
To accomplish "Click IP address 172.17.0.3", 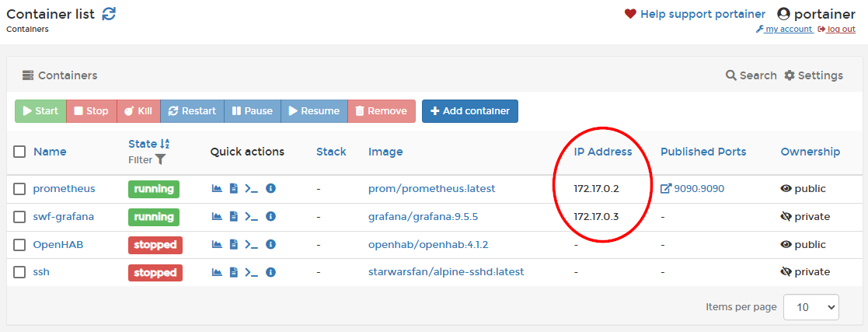I will [596, 217].
